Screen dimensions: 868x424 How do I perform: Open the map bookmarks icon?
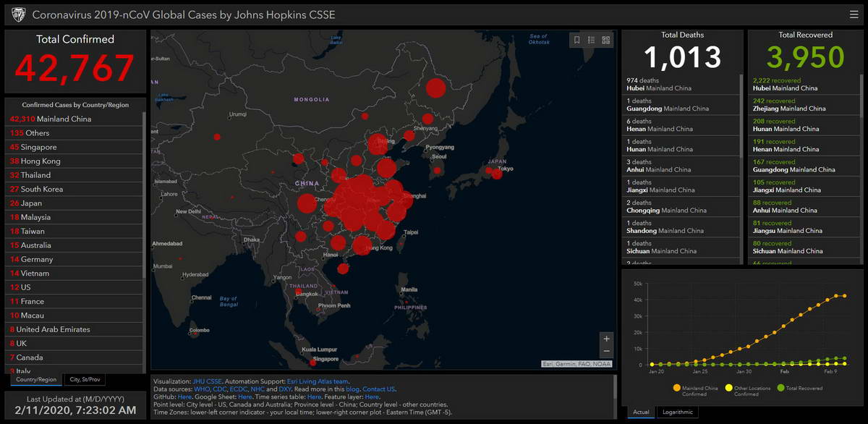point(577,41)
